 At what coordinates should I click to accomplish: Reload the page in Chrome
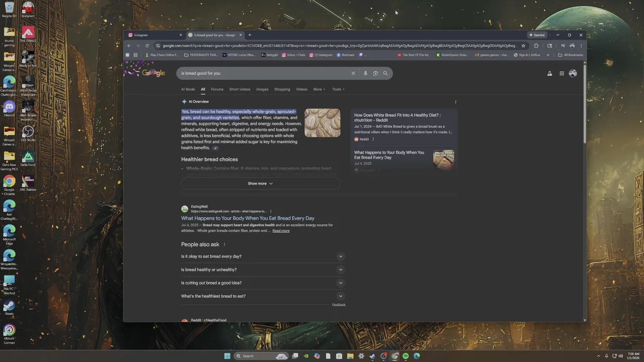[x=147, y=46]
